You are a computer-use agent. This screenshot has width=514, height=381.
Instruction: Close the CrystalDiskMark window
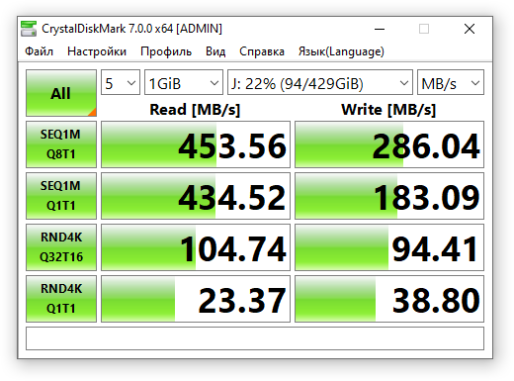469,29
